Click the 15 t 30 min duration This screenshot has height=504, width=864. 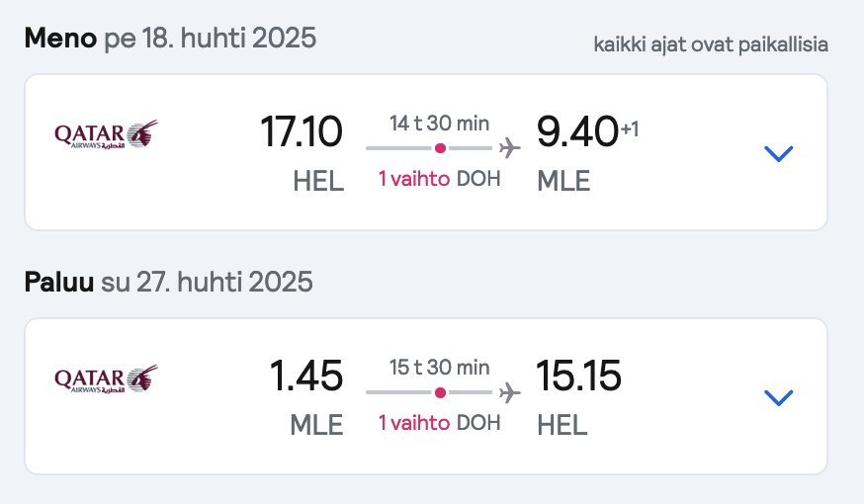pyautogui.click(x=440, y=368)
